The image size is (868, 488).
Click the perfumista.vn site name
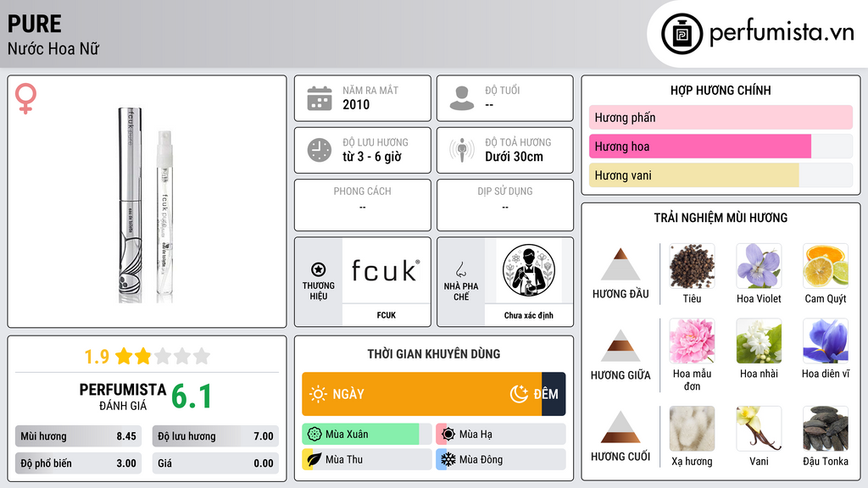point(782,32)
